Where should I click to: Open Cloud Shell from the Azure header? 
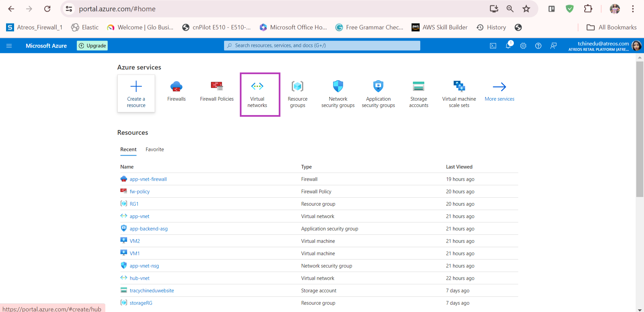click(493, 46)
